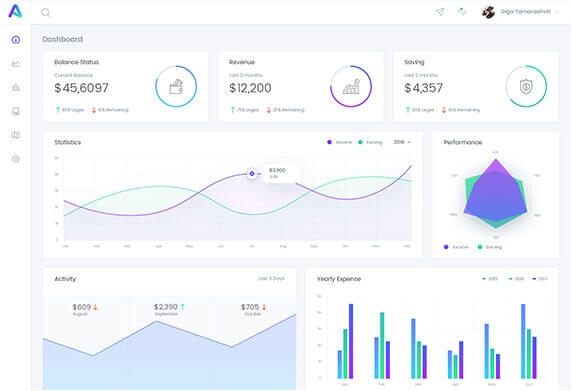
Task: Click the Revenue card heading
Action: pos(242,62)
